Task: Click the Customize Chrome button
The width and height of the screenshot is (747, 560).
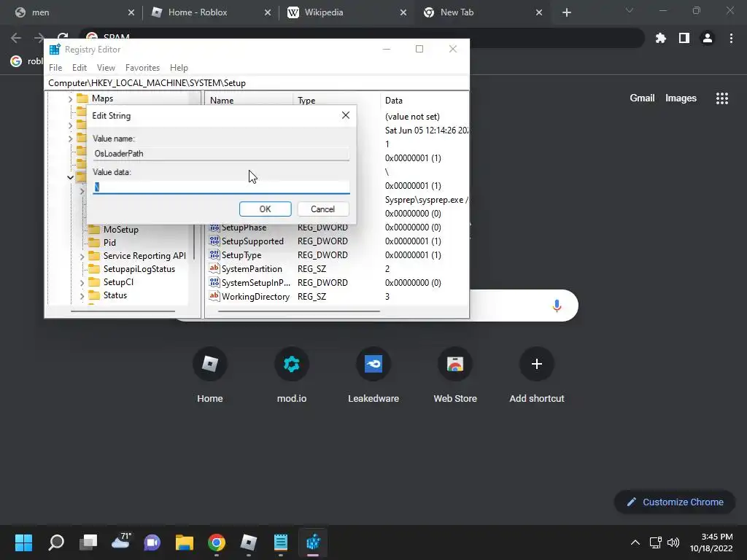Action: tap(675, 502)
